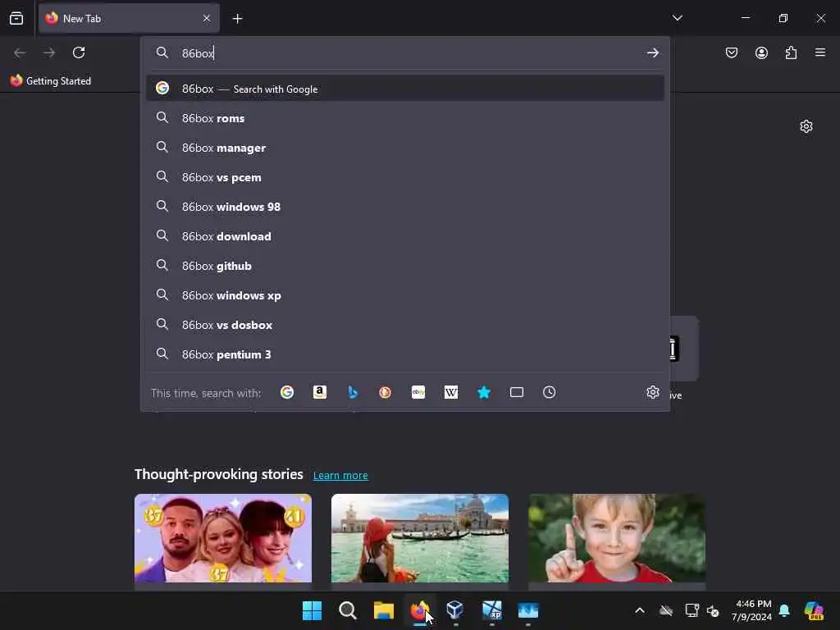Viewport: 840px width, 630px height.
Task: Click the OneDrive cloud tray icon
Action: [x=666, y=610]
